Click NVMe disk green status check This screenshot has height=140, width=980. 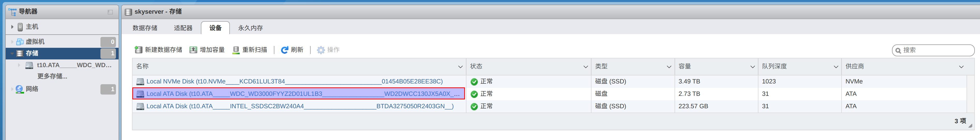point(474,82)
